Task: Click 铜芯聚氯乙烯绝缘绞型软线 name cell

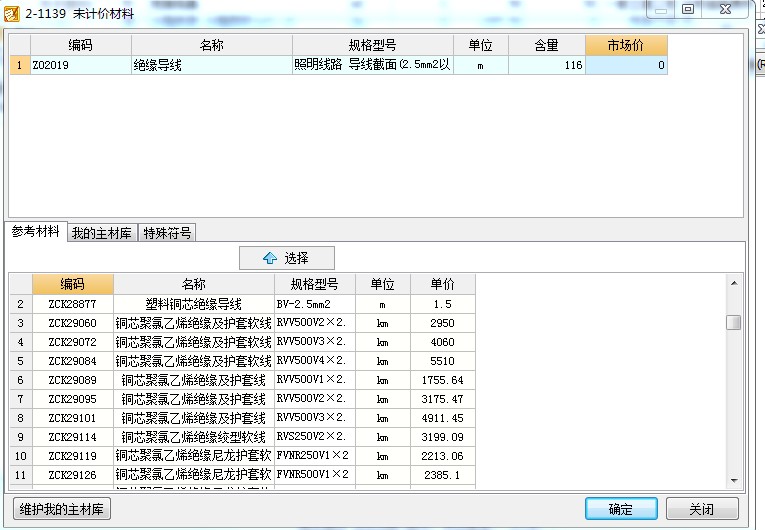Action: (x=194, y=437)
